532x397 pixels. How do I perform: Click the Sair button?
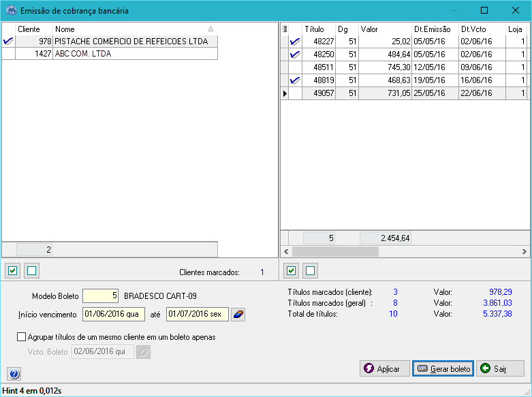[x=501, y=368]
